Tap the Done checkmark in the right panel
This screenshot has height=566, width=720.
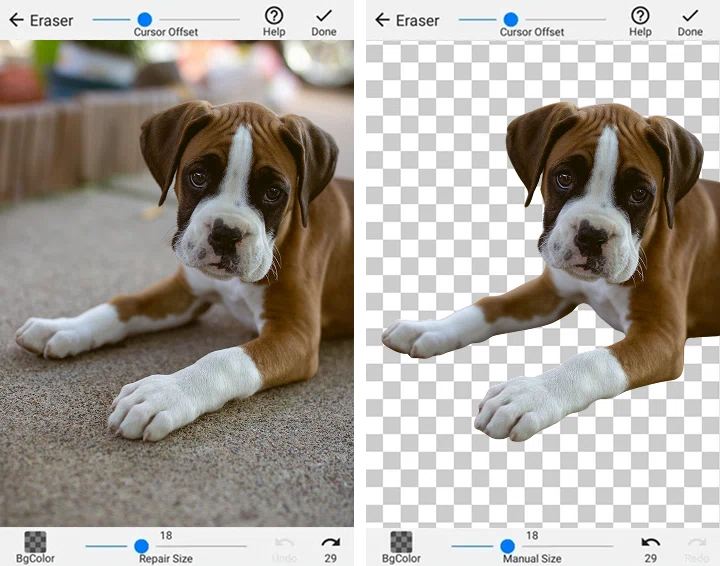pyautogui.click(x=689, y=20)
